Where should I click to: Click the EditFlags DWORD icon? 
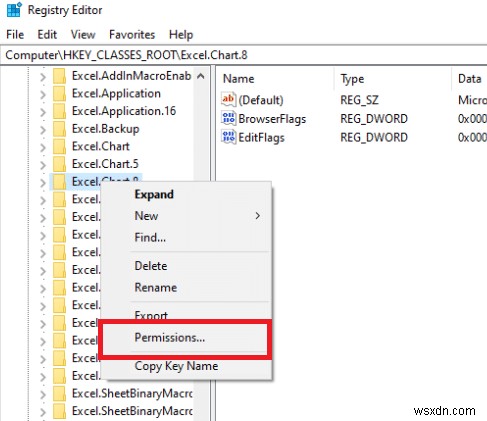228,137
